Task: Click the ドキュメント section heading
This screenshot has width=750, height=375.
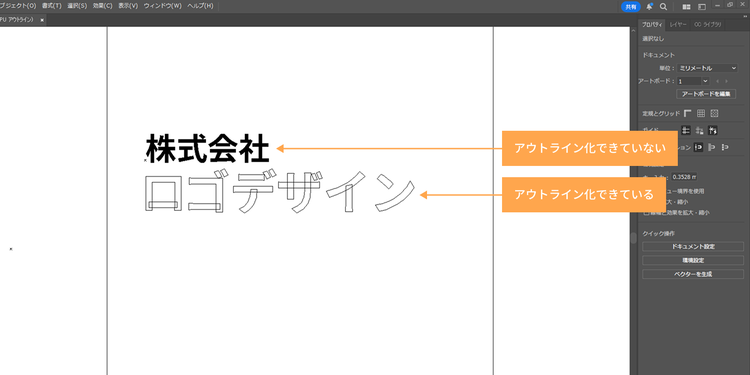Action: click(659, 55)
